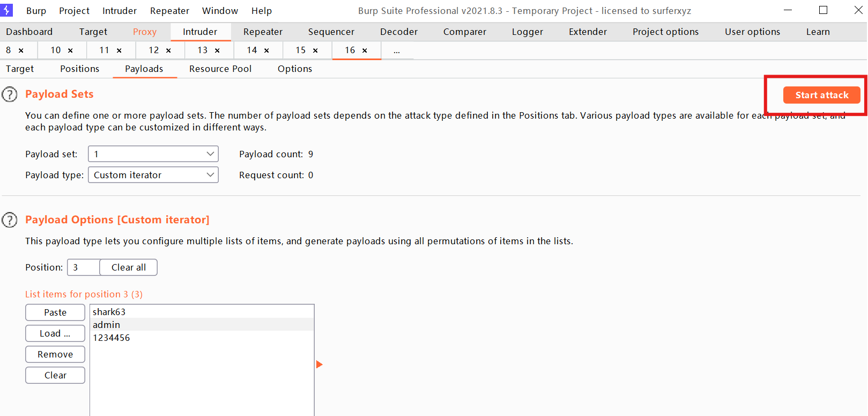The image size is (868, 416).
Task: Open the Project menu
Action: [x=74, y=11]
